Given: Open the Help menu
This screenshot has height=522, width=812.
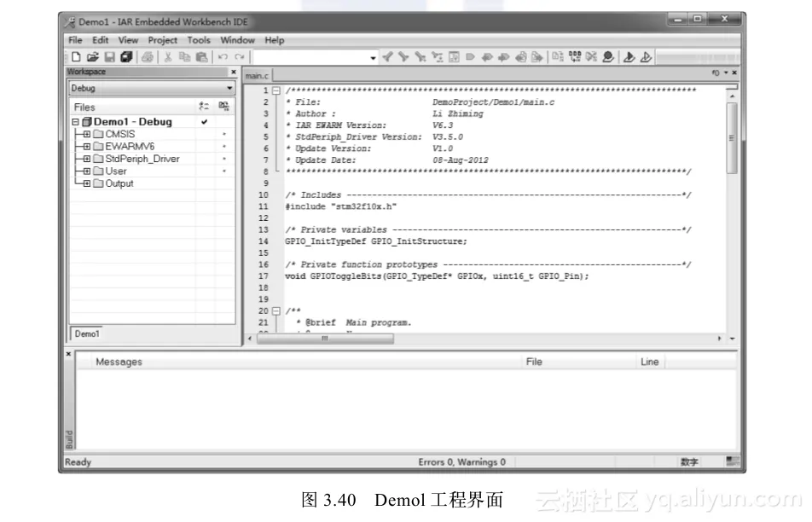Looking at the screenshot, I should point(275,40).
